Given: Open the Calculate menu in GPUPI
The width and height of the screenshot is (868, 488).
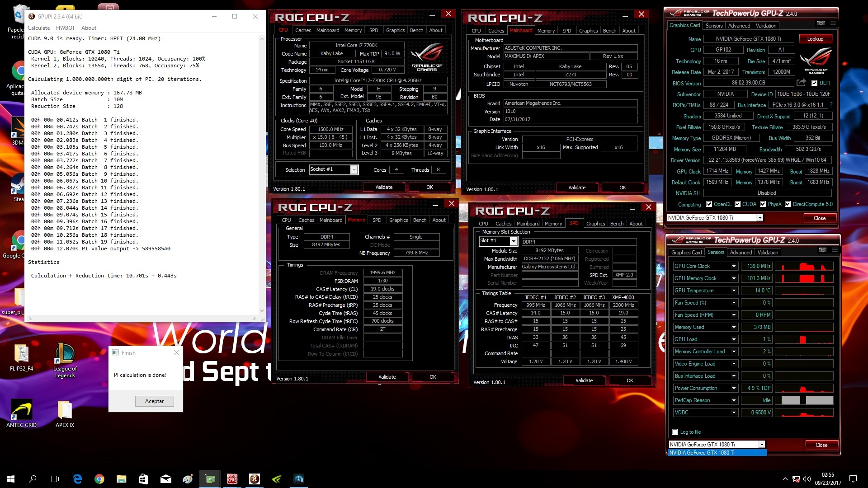Looking at the screenshot, I should tap(39, 28).
